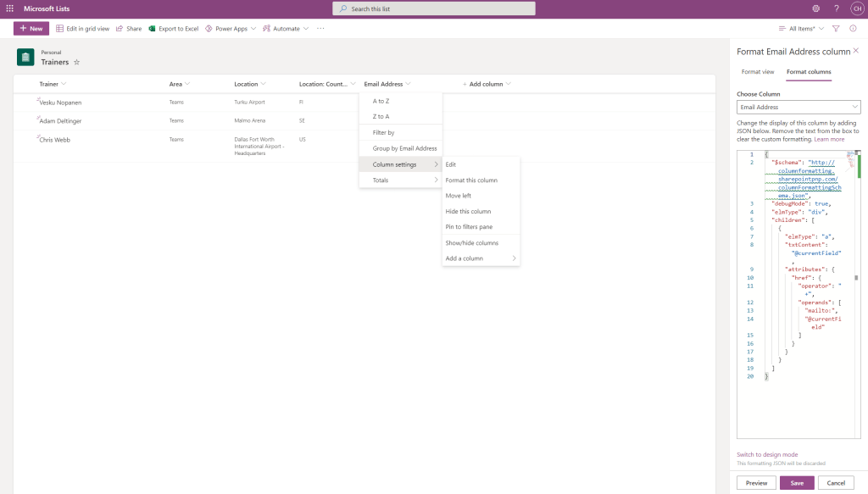Open the All Items view dropdown
The height and width of the screenshot is (494, 868).
(801, 29)
